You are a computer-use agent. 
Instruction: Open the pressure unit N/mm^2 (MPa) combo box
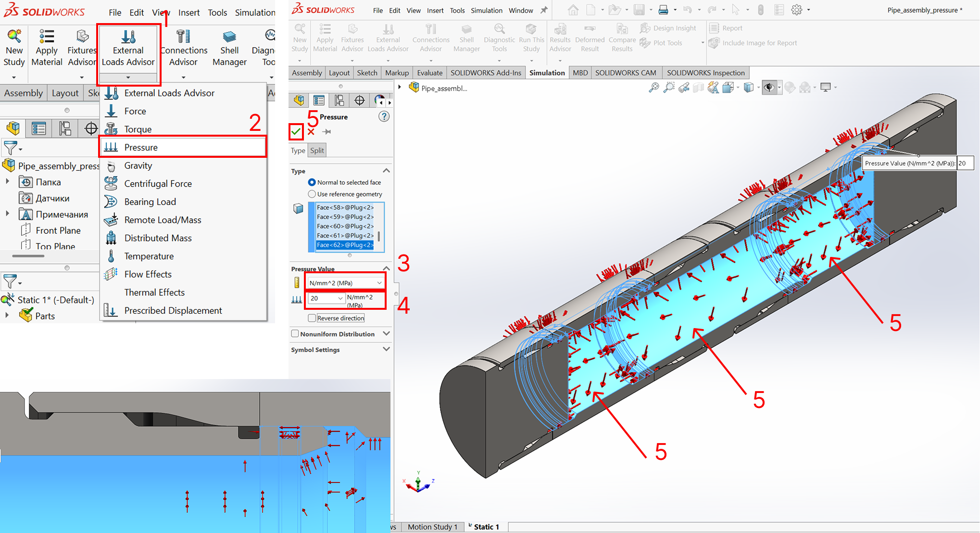click(x=345, y=283)
